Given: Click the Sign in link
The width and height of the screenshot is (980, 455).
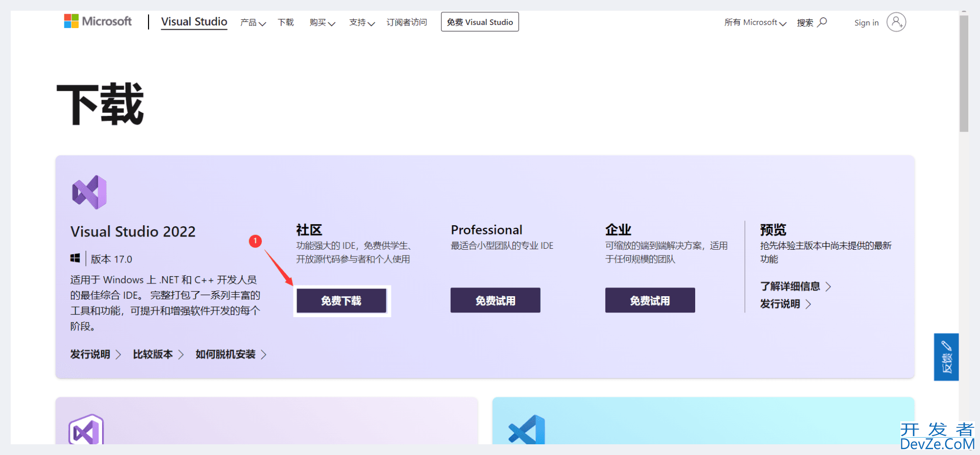Looking at the screenshot, I should [x=867, y=22].
